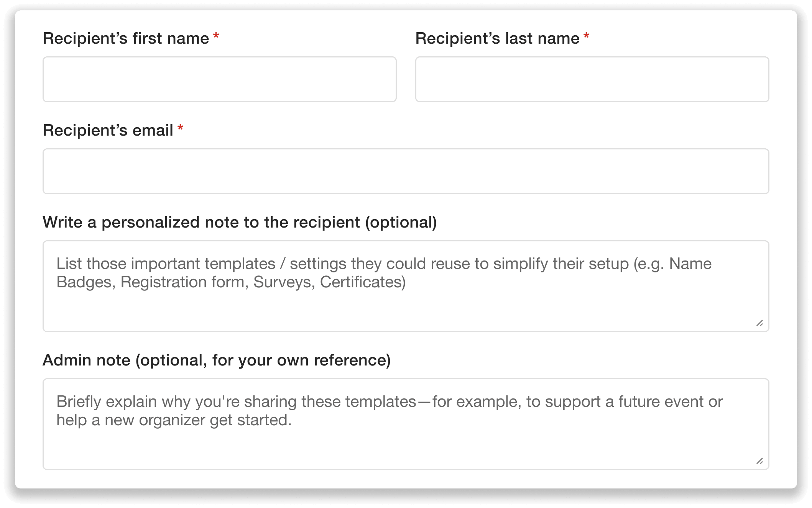
Task: Click the Admin note textarea resize handle
Action: pyautogui.click(x=760, y=461)
